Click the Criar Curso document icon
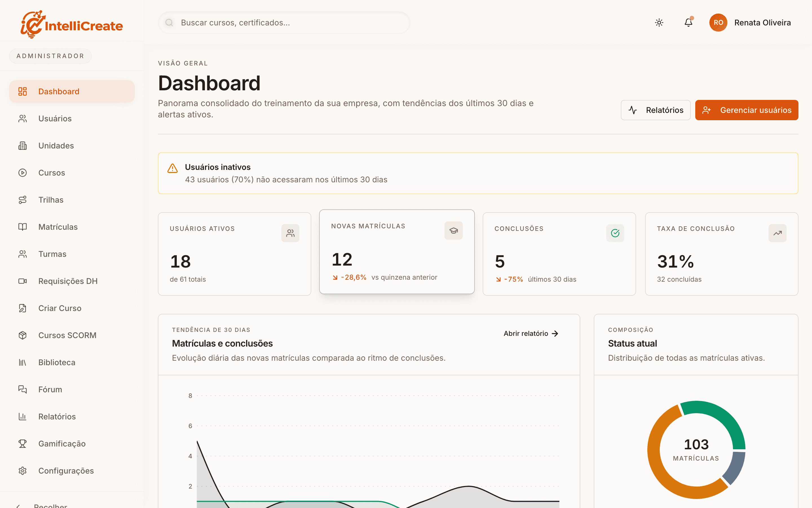This screenshot has height=508, width=812. tap(23, 308)
